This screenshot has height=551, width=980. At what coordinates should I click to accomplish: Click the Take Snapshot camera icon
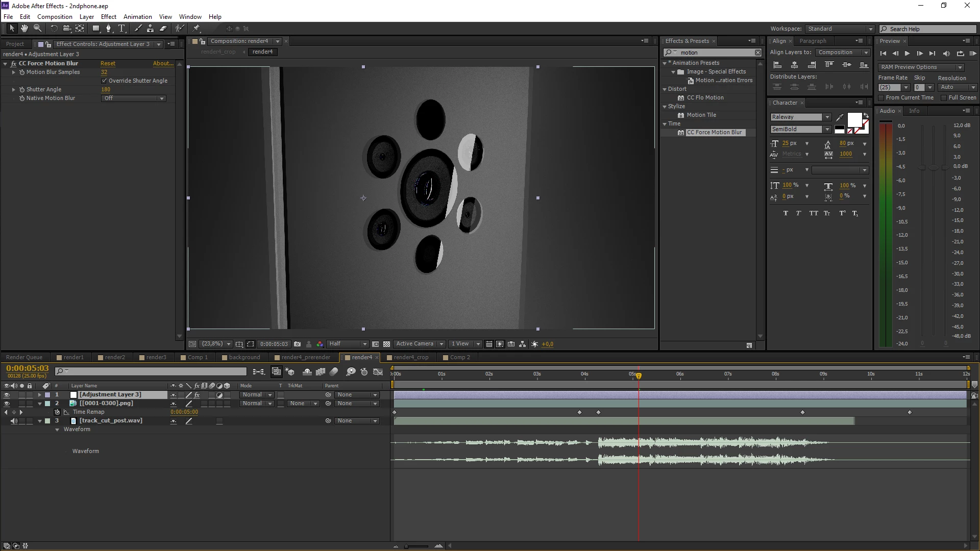tap(298, 344)
